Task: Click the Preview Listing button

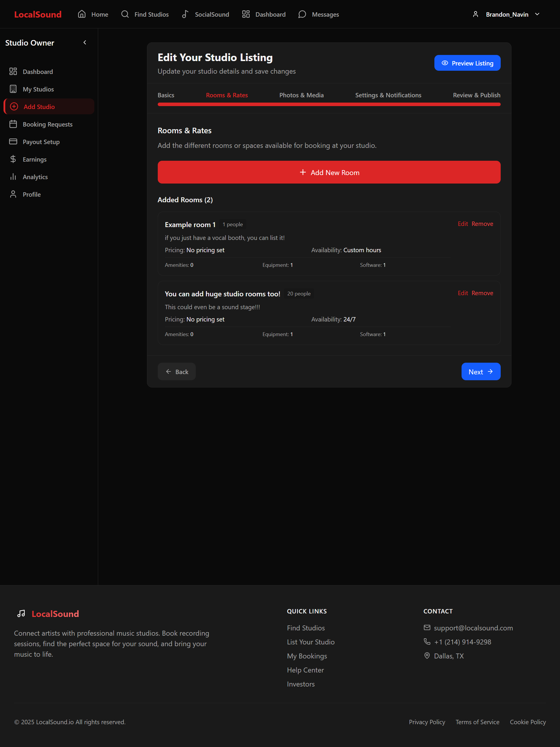Action: 467,63
